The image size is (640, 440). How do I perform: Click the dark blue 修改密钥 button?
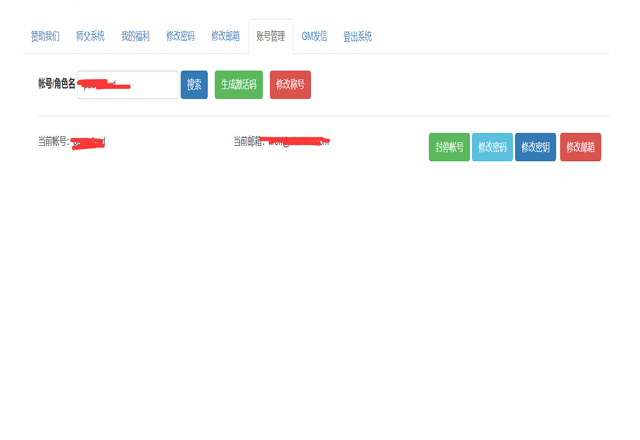point(535,147)
